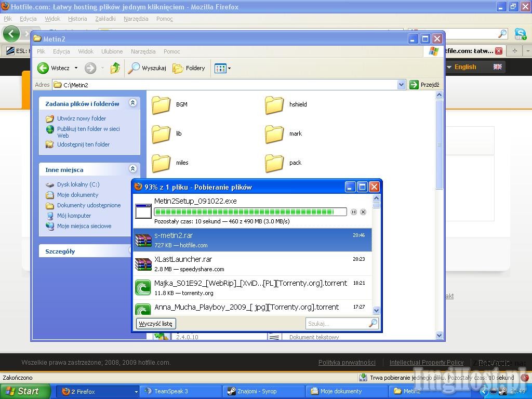Image resolution: width=532 pixels, height=399 pixels.
Task: Go to Dysk lokalny (C:)
Action: [x=78, y=184]
